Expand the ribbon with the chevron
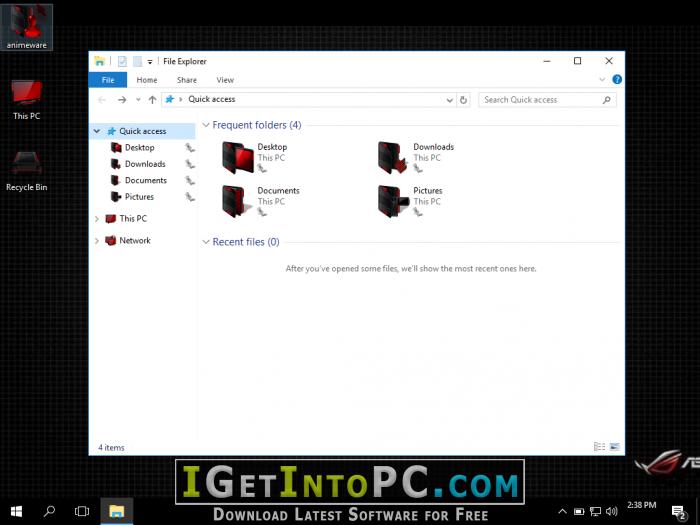The height and width of the screenshot is (525, 700). (602, 79)
